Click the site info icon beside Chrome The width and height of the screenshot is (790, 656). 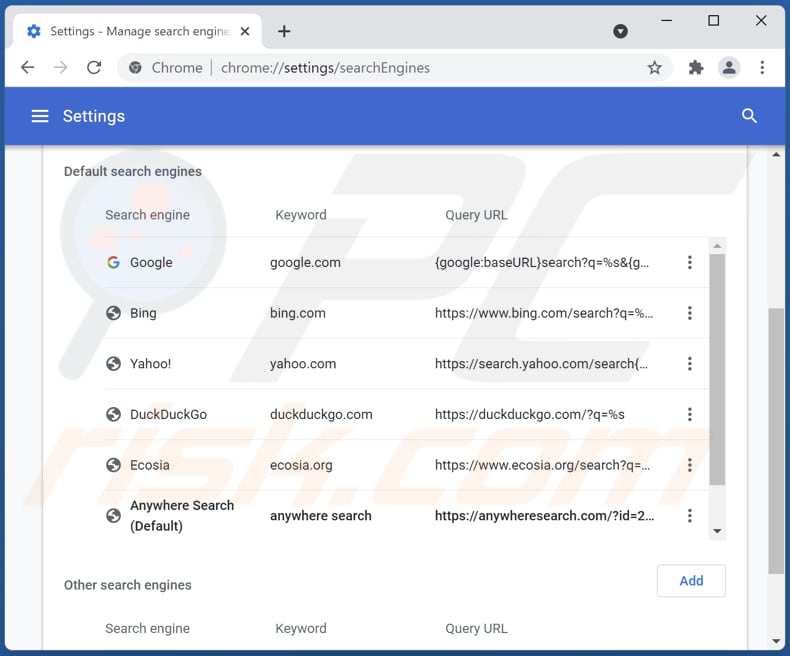click(x=135, y=68)
